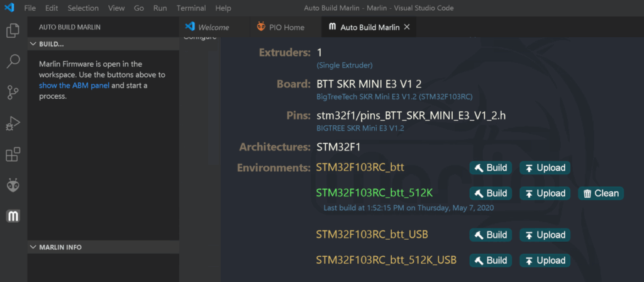The image size is (644, 282).
Task: Open the File menu
Action: (30, 8)
